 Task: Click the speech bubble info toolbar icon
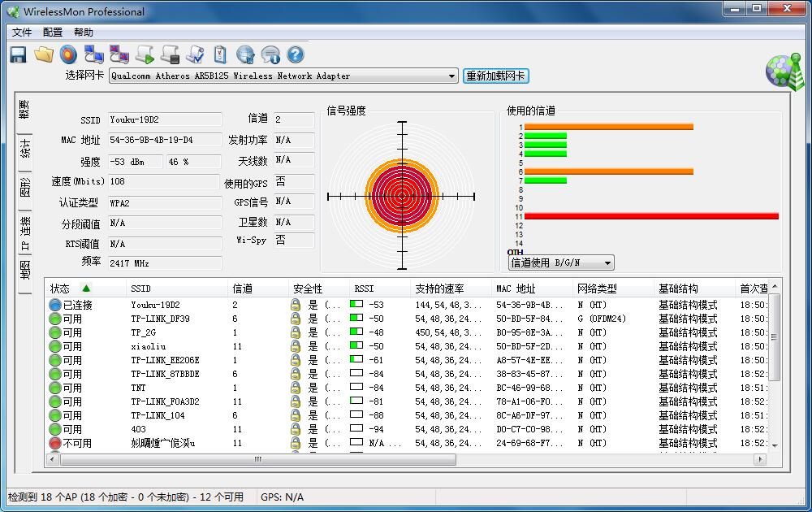coord(270,54)
